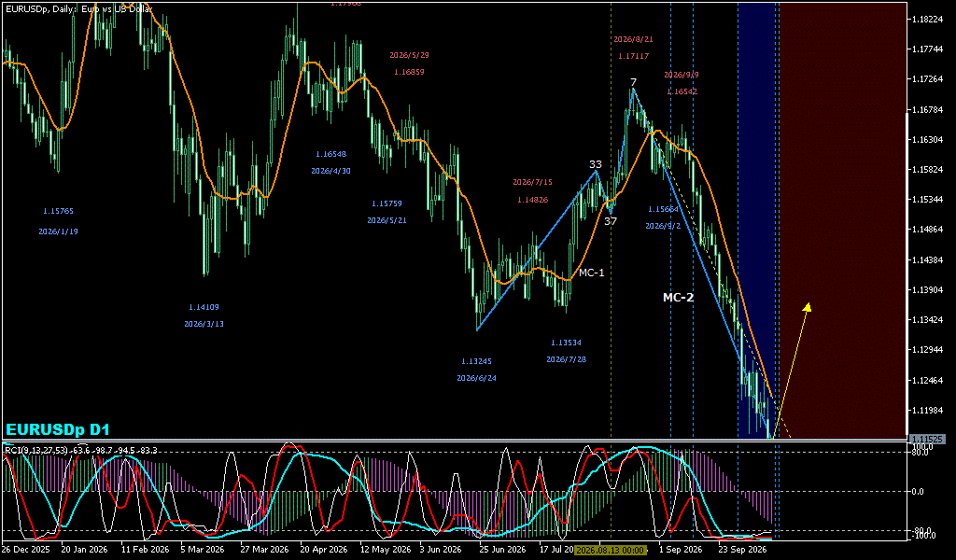Click the '27 Mar 2026' time axis label
The width and height of the screenshot is (956, 560).
pyautogui.click(x=264, y=549)
